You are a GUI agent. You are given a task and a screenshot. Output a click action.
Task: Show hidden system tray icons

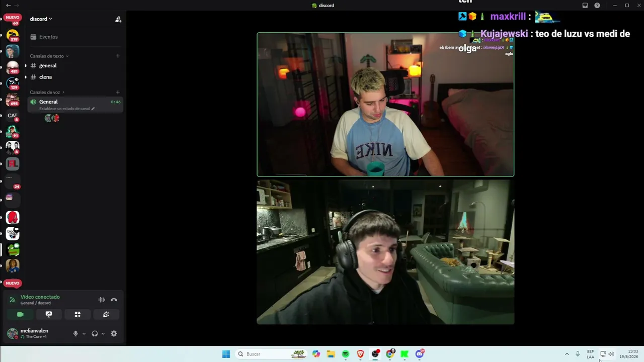(x=567, y=354)
